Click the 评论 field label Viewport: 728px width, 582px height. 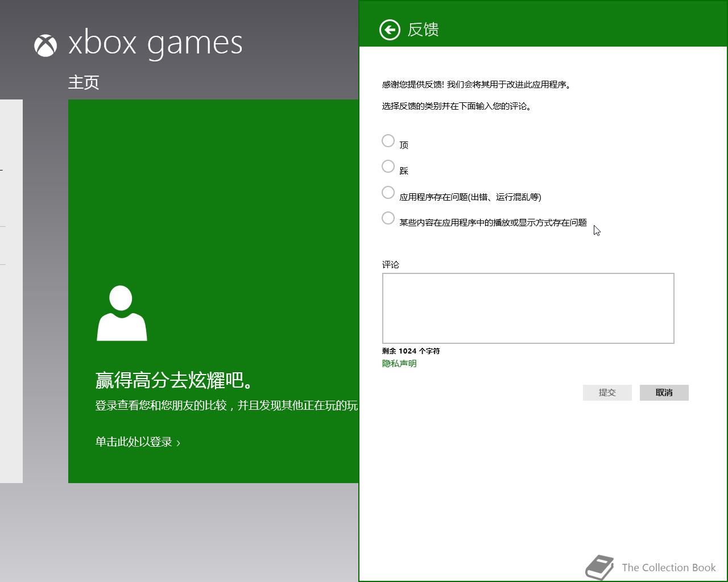[391, 265]
